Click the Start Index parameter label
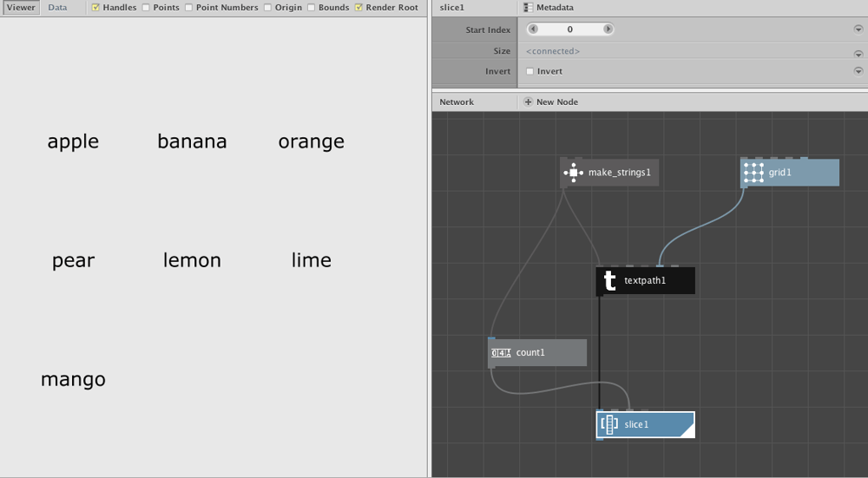868x478 pixels. click(488, 29)
